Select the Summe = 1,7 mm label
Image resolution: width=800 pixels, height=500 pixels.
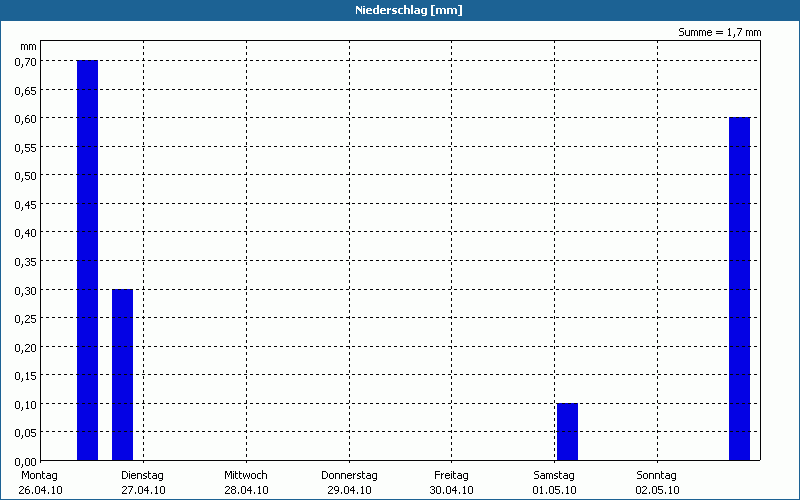(719, 32)
